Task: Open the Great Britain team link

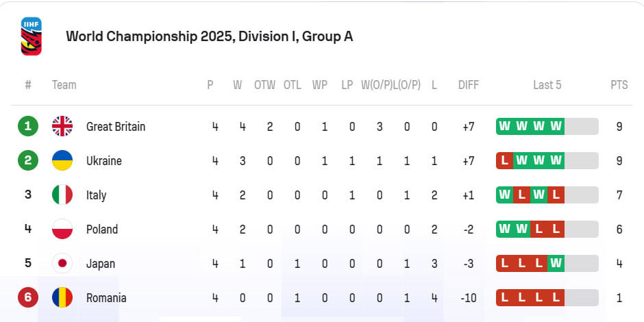Action: point(116,127)
